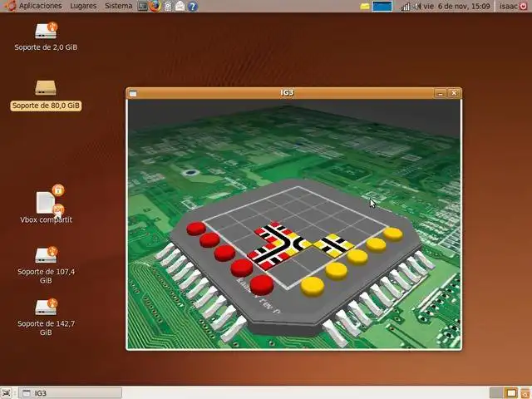Select the Soporte de 2,0 GiB drive icon
Viewport: 532px width, 399px height.
click(x=46, y=31)
